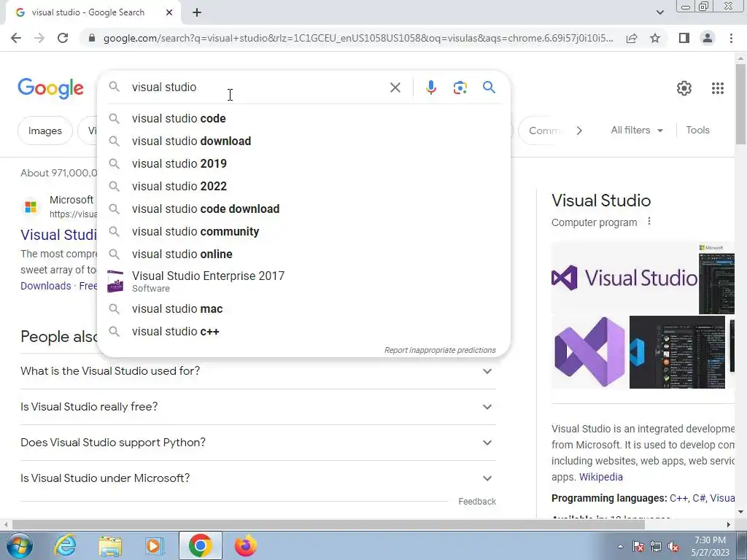Click the share page icon in address bar
This screenshot has height=560, width=747.
click(x=632, y=38)
